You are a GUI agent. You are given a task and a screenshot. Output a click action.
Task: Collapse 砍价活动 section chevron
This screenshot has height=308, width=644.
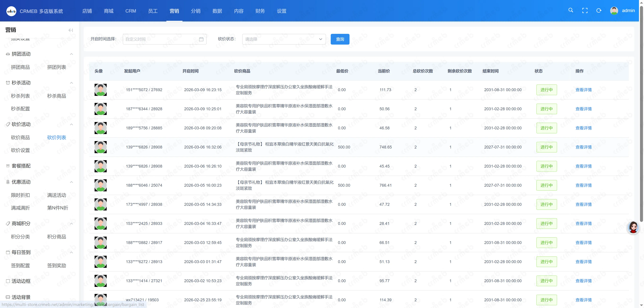click(x=71, y=124)
